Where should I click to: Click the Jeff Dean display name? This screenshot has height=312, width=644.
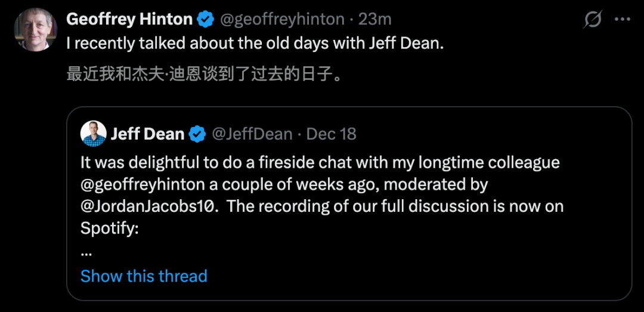tap(147, 134)
